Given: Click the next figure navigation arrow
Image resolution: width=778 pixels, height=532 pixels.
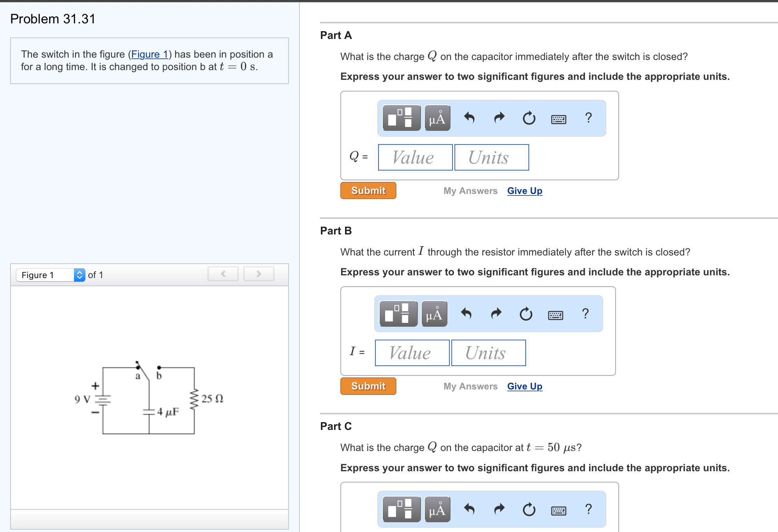Looking at the screenshot, I should tap(258, 274).
